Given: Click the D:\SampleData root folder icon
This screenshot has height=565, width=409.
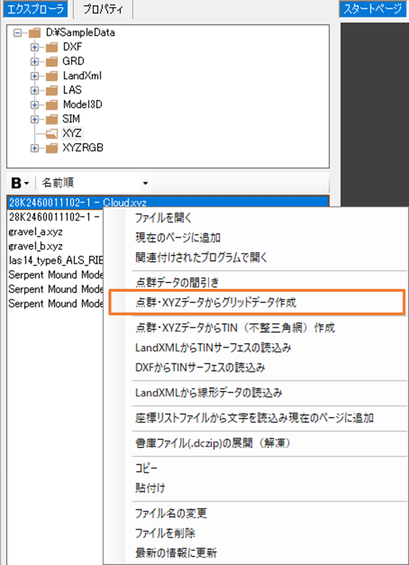Looking at the screenshot, I should pyautogui.click(x=35, y=33).
